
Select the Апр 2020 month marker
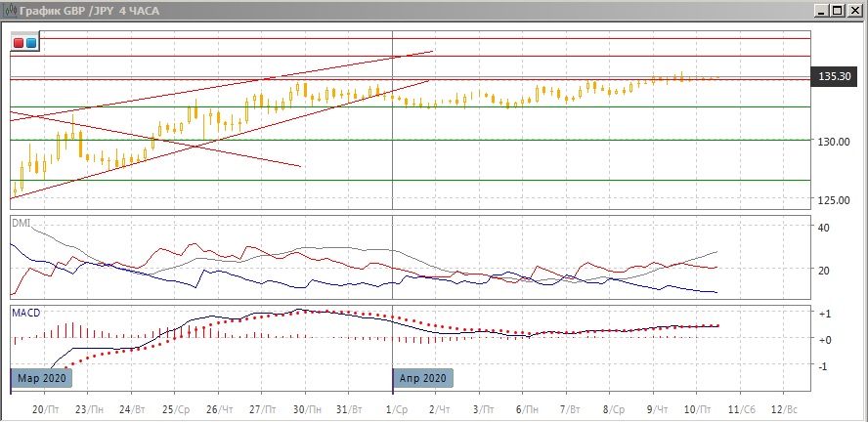pyautogui.click(x=423, y=378)
